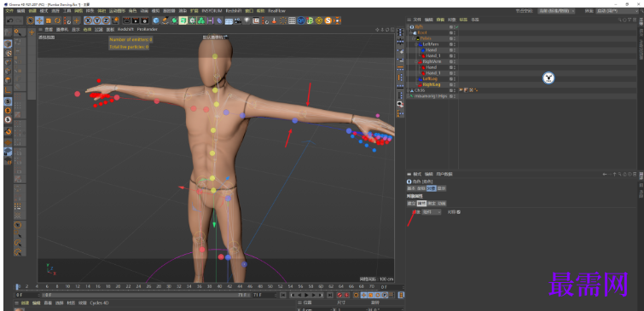Activate the Rotate tool
Image resolution: width=644 pixels, height=311 pixels.
pyautogui.click(x=57, y=20)
